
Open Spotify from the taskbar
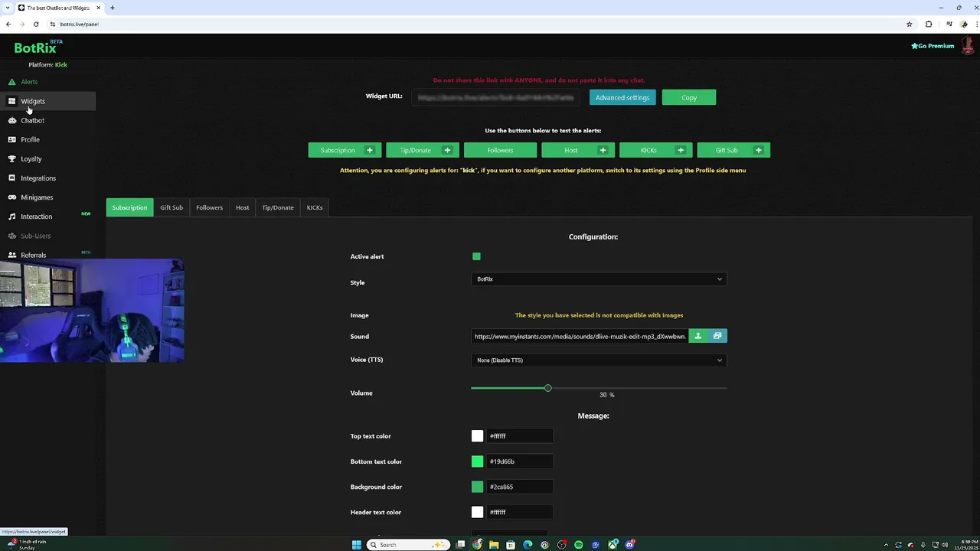578,545
